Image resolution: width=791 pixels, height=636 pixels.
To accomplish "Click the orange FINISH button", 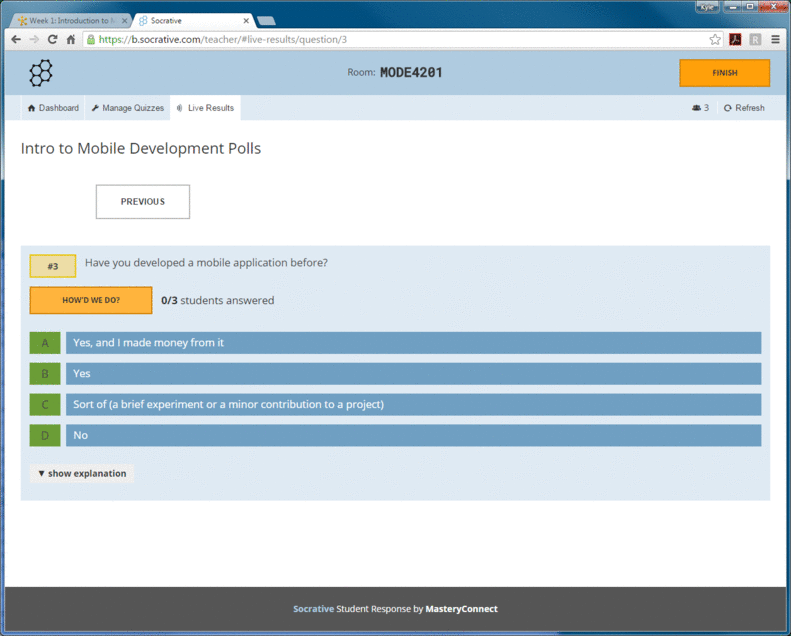I will coord(724,73).
